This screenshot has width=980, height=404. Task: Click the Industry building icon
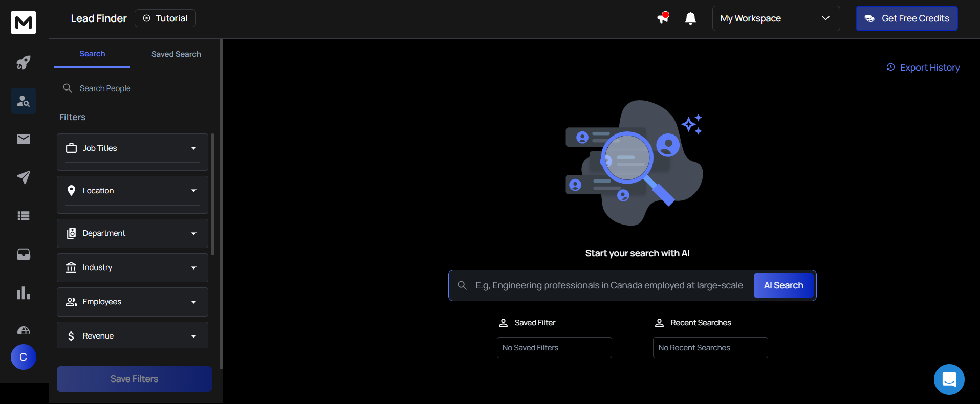coord(71,267)
